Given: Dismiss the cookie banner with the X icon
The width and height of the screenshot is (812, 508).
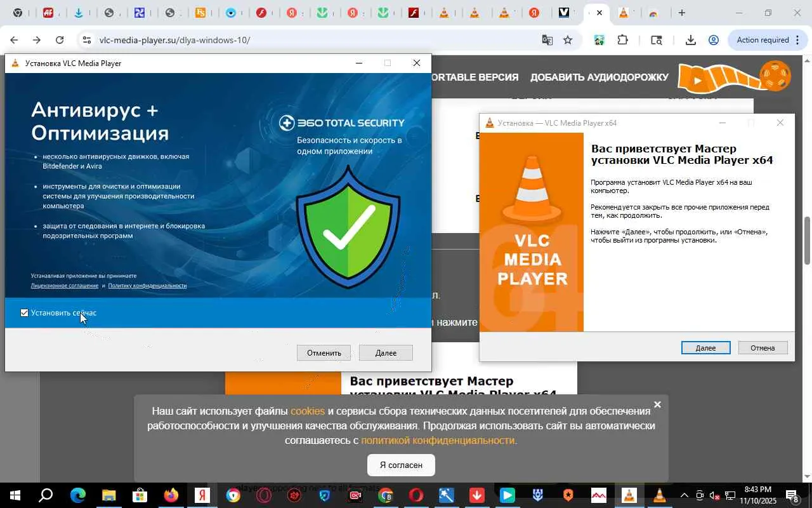Looking at the screenshot, I should (657, 404).
